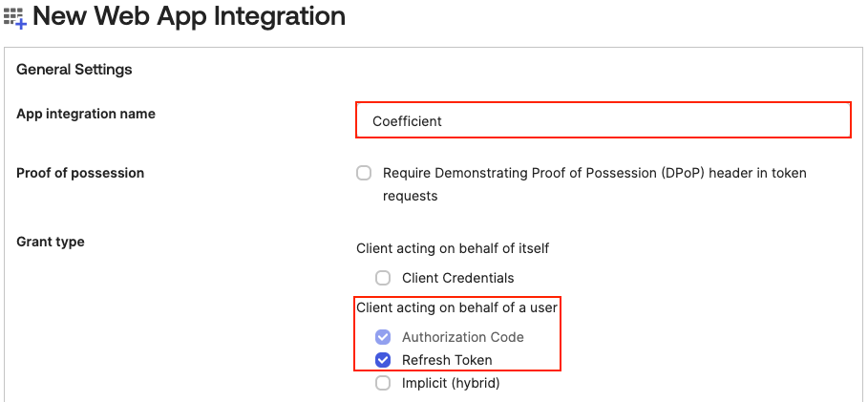Uncheck the Refresh Token checkbox
The image size is (868, 402).
click(x=383, y=360)
